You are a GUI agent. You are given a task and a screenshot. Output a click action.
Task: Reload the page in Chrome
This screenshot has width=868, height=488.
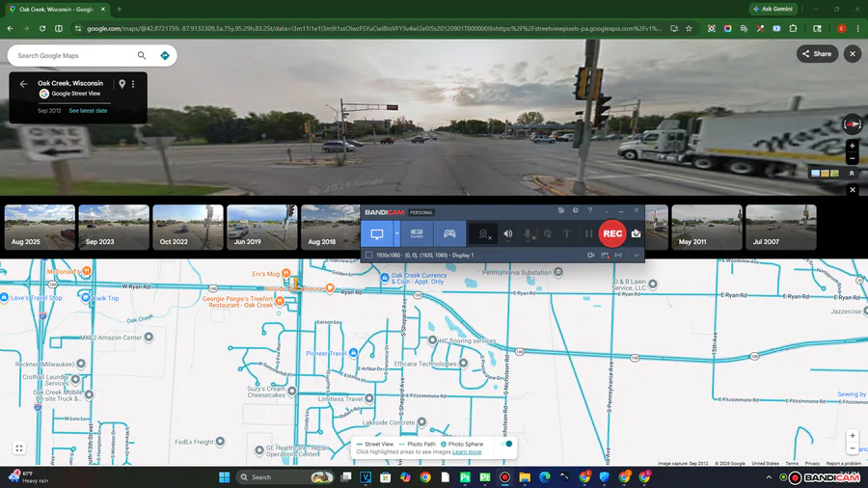point(42,28)
